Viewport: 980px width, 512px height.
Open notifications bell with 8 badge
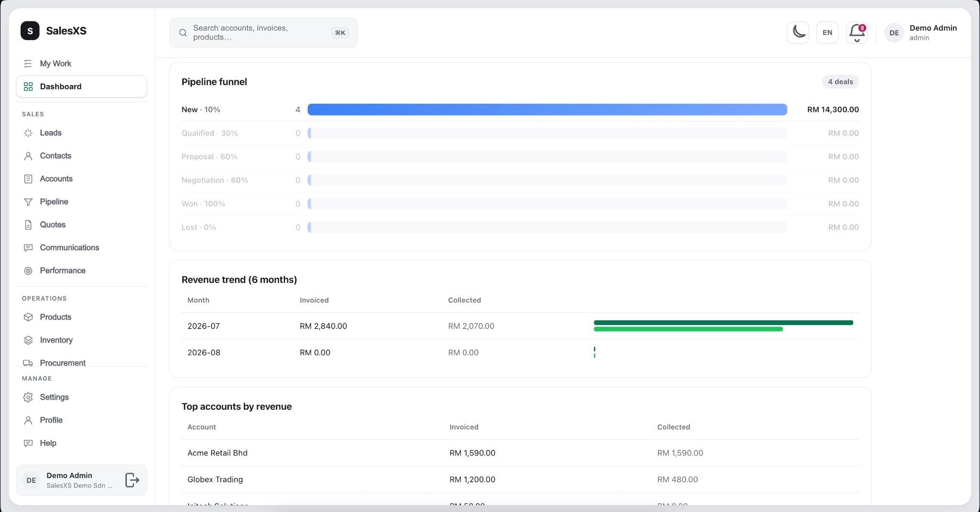857,33
